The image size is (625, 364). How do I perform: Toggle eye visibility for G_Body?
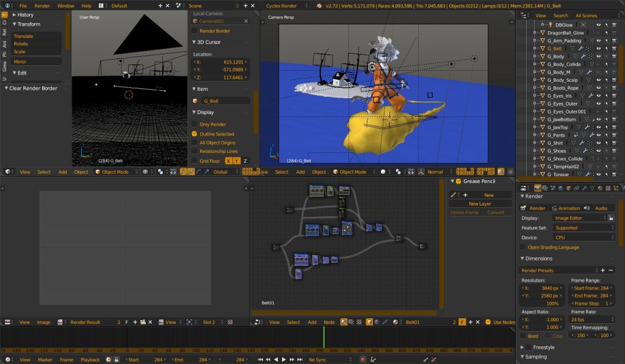(x=598, y=57)
